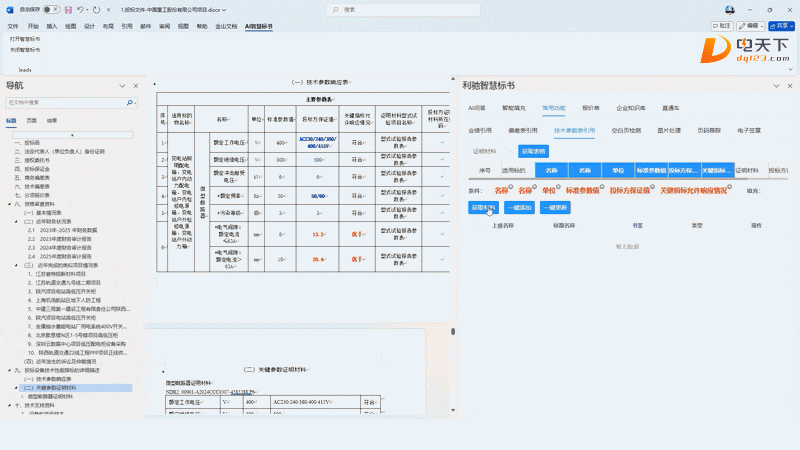Click the magnifier icon in navigation search

coord(130,103)
